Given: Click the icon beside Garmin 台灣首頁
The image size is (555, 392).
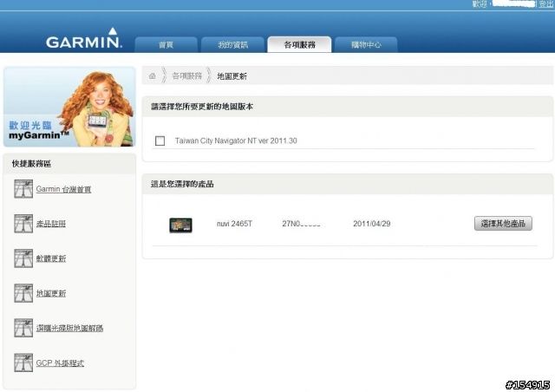Looking at the screenshot, I should 23,189.
